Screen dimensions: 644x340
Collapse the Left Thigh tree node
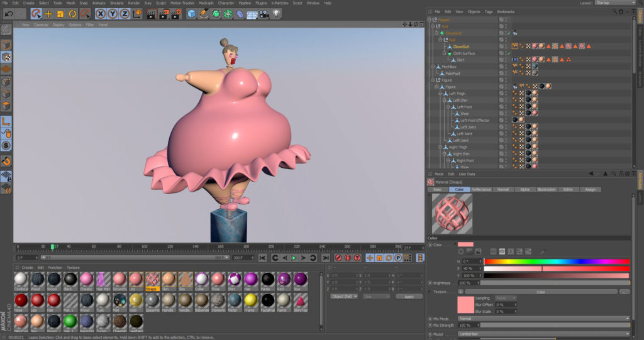[440, 94]
